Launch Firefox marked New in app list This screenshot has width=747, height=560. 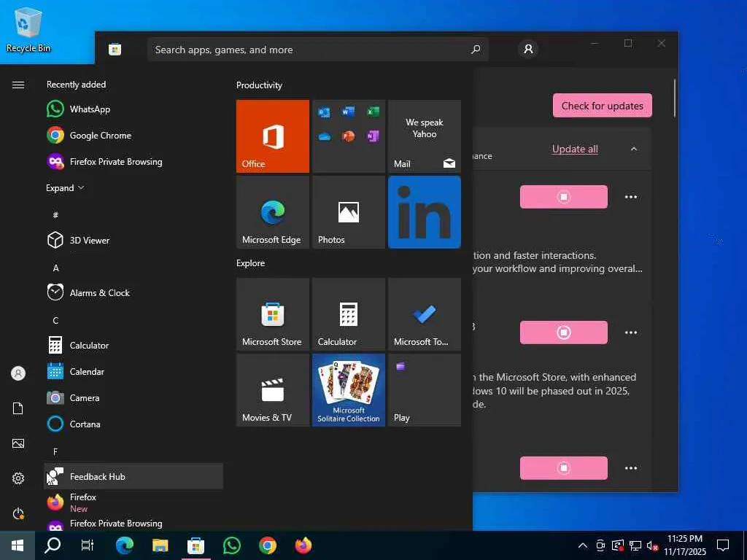[133, 502]
